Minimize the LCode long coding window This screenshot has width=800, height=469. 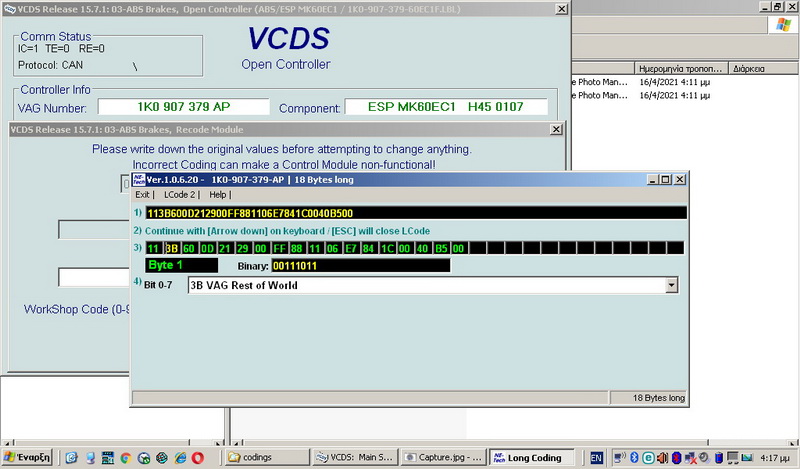653,180
